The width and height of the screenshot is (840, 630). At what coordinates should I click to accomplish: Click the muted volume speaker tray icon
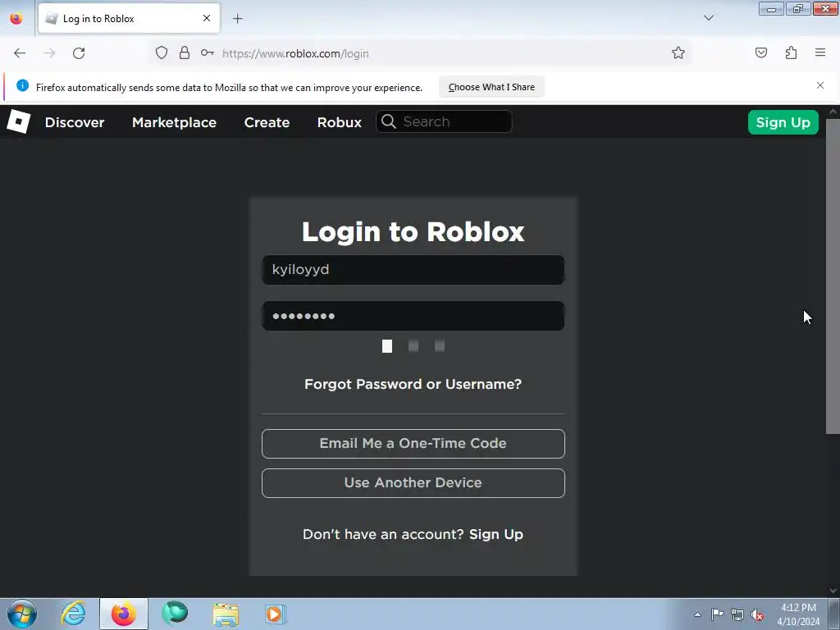coord(757,614)
